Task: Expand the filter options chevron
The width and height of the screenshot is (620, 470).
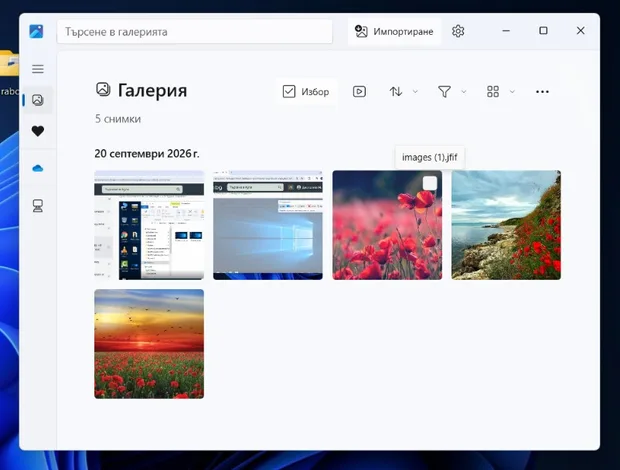Action: tap(464, 91)
